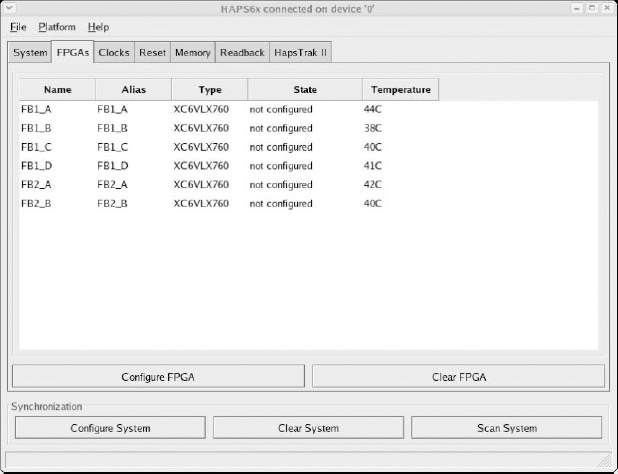
Task: Click the Clear System button
Action: point(308,428)
